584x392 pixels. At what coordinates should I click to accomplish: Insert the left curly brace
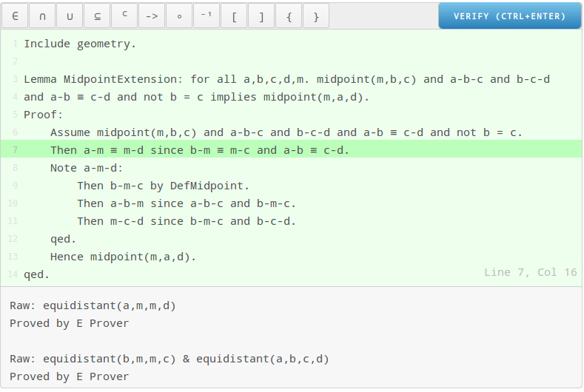tap(289, 16)
